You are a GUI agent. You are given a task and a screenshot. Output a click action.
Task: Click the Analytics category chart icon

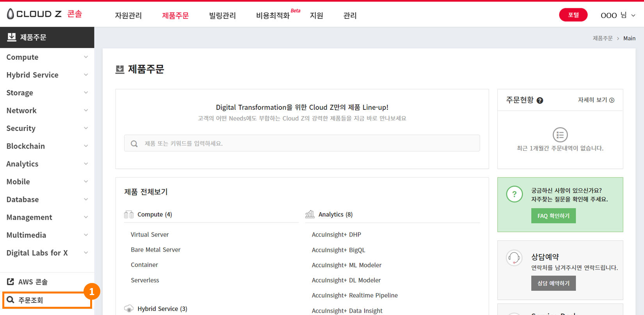click(x=310, y=214)
